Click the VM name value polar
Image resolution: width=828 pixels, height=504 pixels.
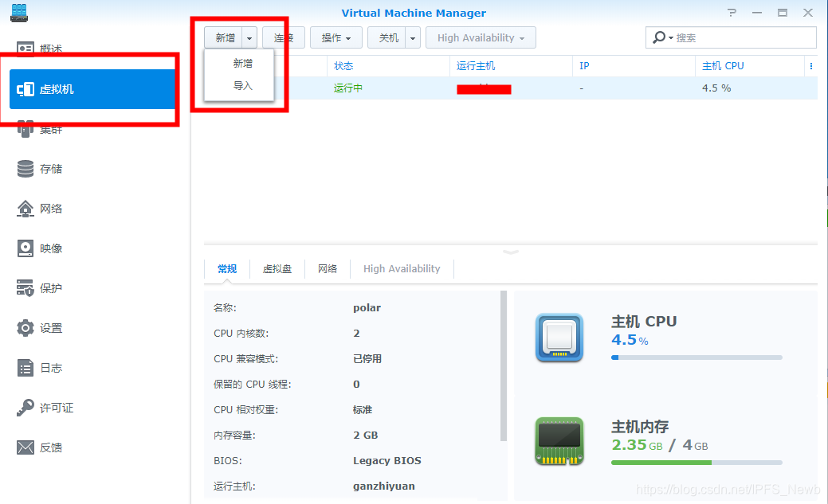[x=367, y=307]
